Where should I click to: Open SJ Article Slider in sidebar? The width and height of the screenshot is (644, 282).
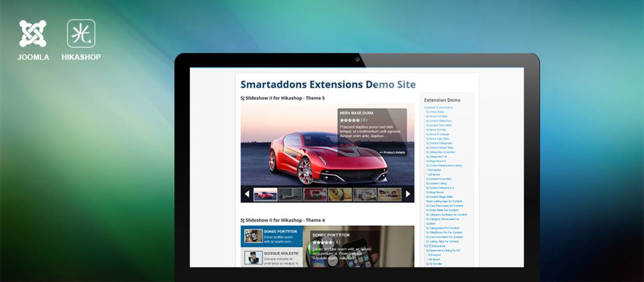[x=435, y=112]
